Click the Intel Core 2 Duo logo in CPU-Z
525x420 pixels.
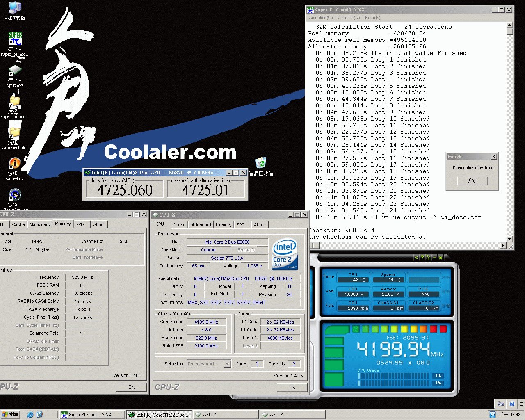click(285, 254)
